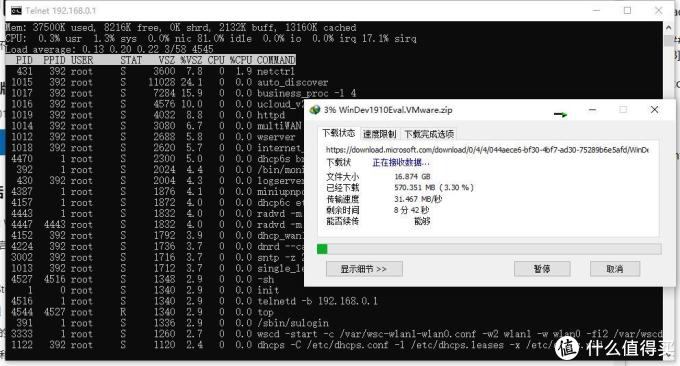Click the file size value 16.874 GB
Screen dimensions: 680x366
[x=412, y=177]
